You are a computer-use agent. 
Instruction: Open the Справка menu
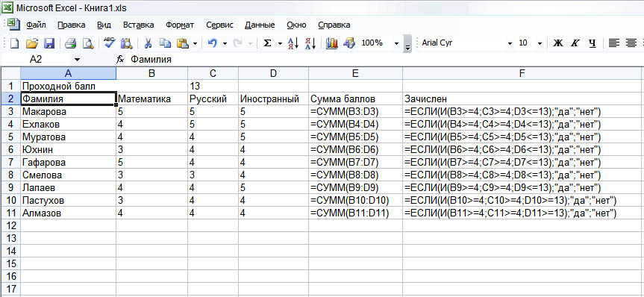tap(334, 25)
